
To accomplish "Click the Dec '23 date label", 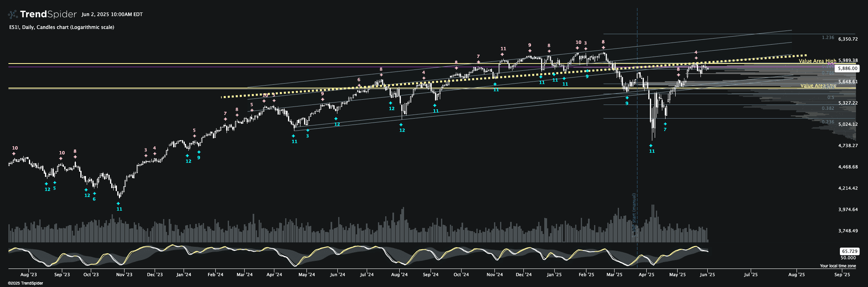I will tap(155, 275).
